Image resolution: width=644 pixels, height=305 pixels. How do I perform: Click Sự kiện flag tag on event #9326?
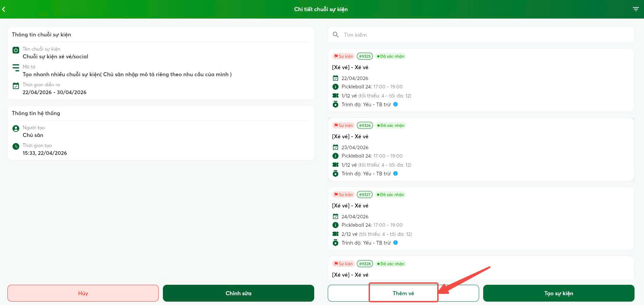coord(343,126)
